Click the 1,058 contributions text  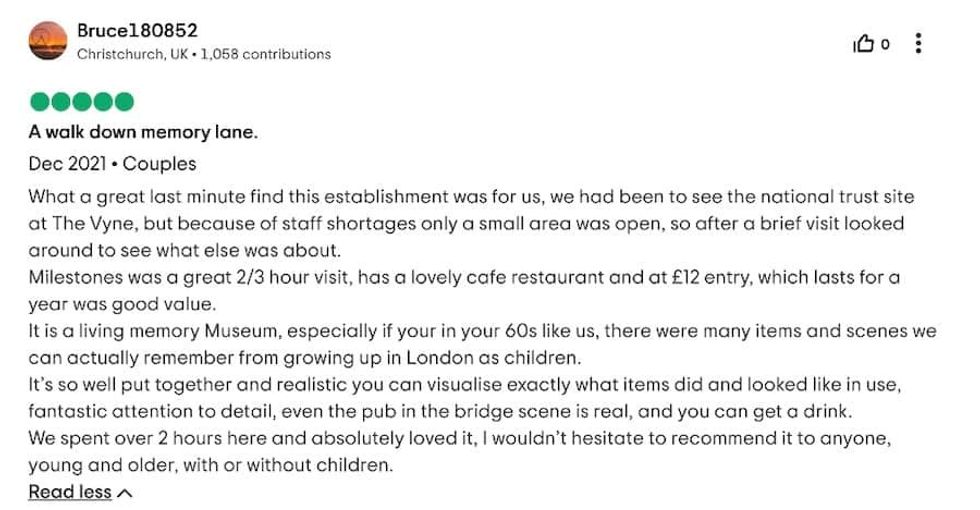[265, 54]
